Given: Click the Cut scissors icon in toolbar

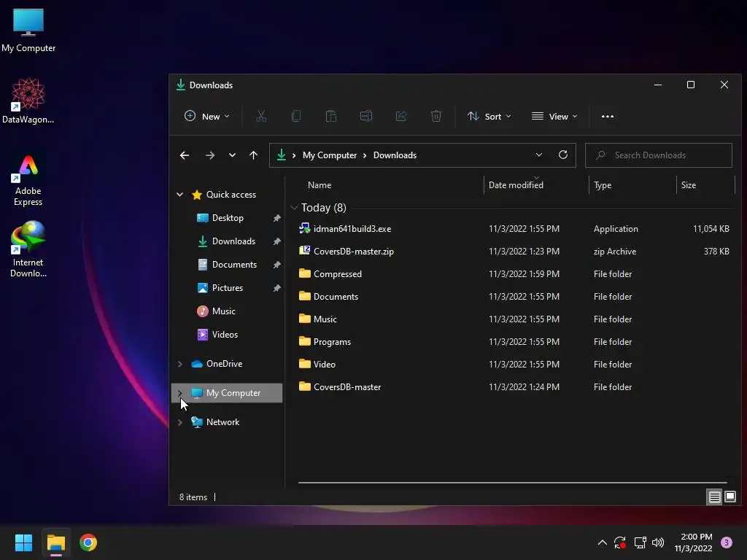Looking at the screenshot, I should tap(261, 116).
